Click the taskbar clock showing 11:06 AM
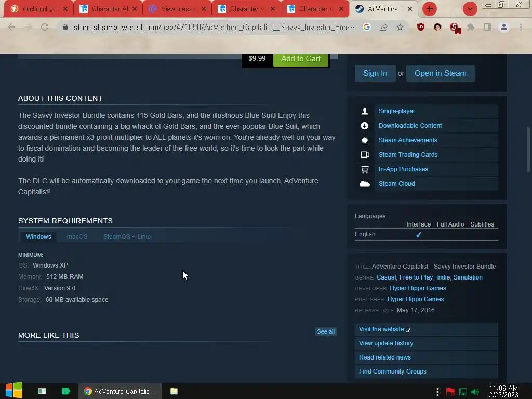 pos(503,391)
